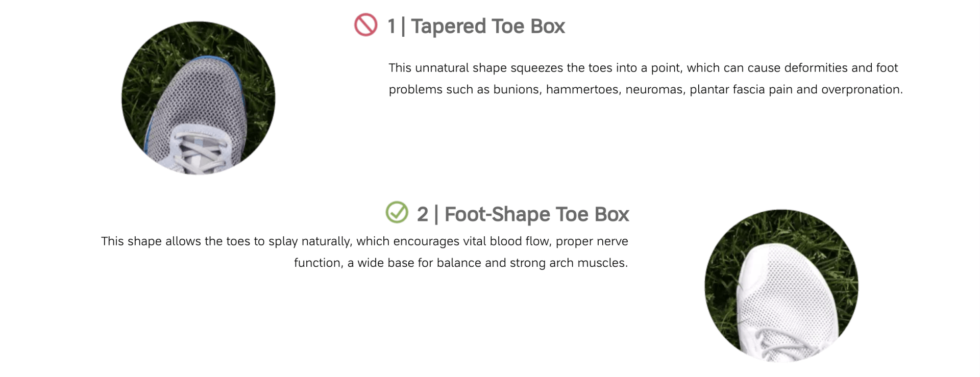980x377 pixels.
Task: Click the red prohibited circle icon
Action: (365, 25)
